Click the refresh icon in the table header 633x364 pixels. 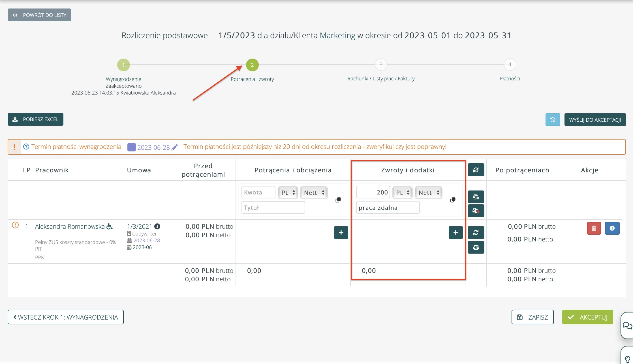coord(476,170)
